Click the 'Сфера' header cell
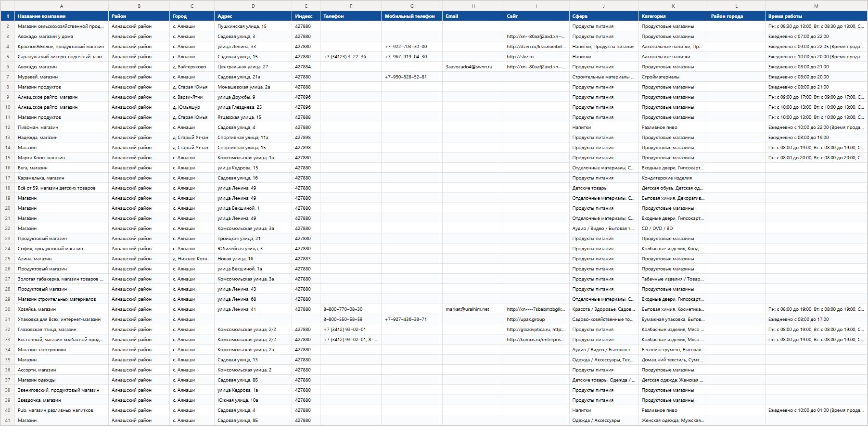Screen dimensions: 868x434 [x=604, y=16]
